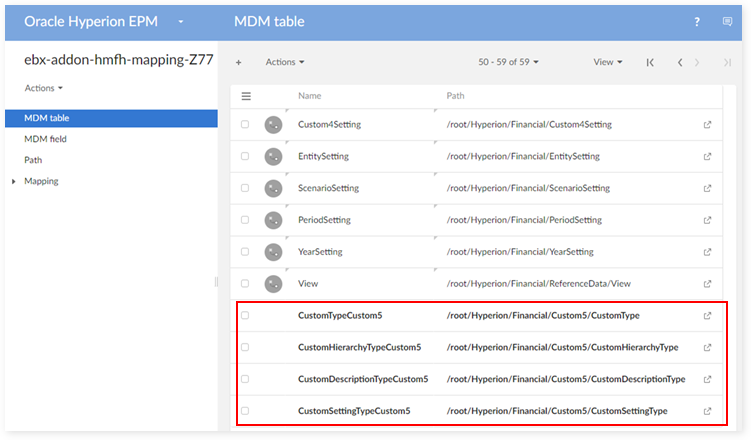This screenshot has height=440, width=751.
Task: Sort by the Name column header
Action: click(x=309, y=96)
